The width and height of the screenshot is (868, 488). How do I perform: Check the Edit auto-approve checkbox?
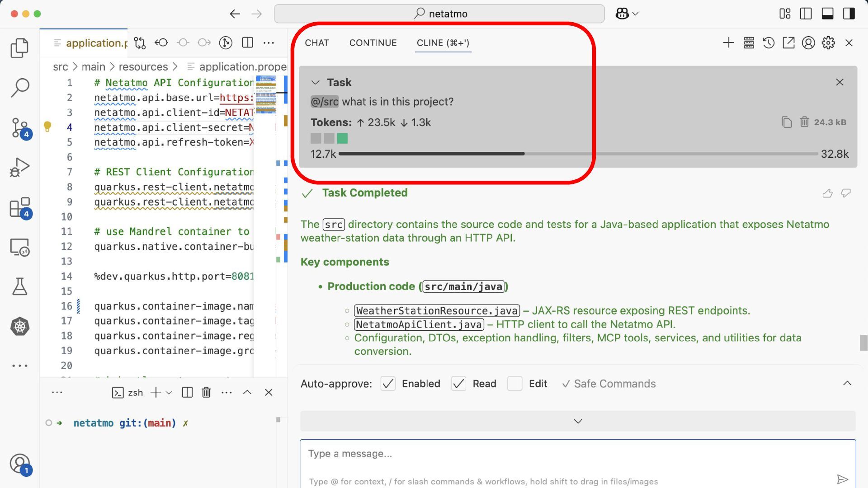tap(514, 384)
